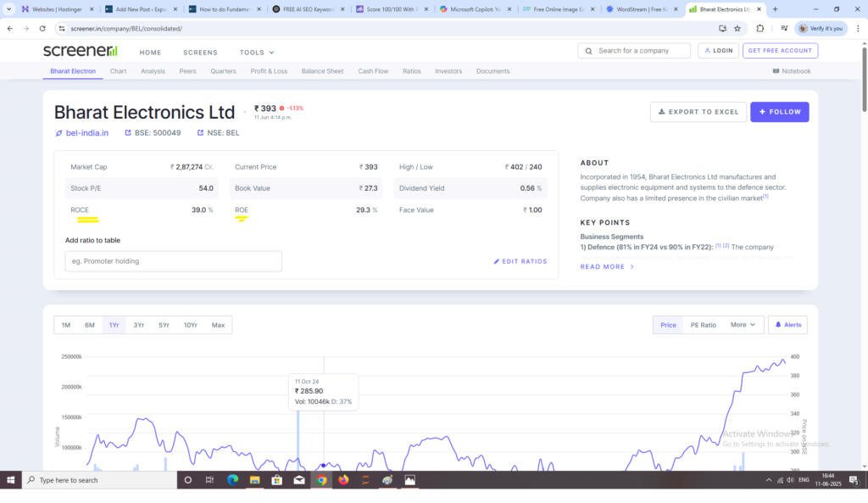The image size is (868, 503).
Task: Expand the TOOLS dropdown menu
Action: [257, 53]
